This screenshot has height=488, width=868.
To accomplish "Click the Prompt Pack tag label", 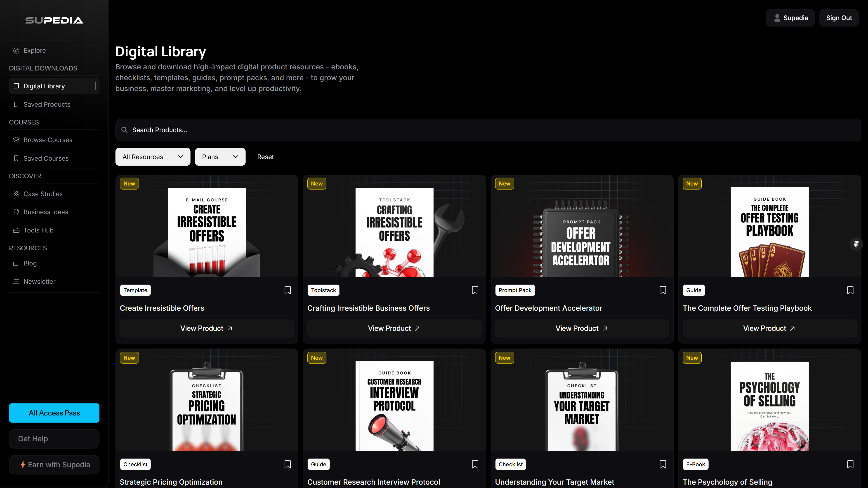I will coord(515,290).
